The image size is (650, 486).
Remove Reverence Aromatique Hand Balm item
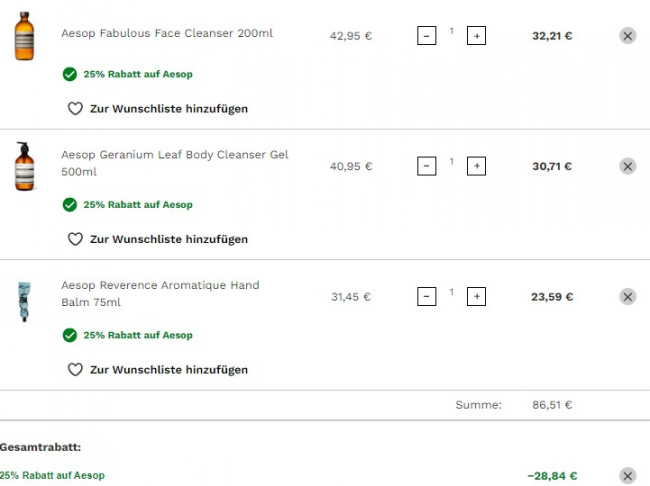[x=628, y=296]
